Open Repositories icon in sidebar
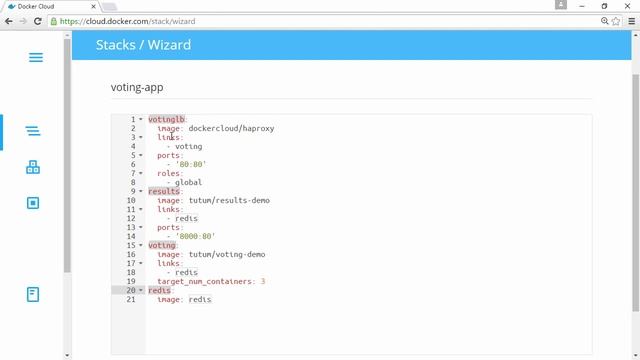The width and height of the screenshot is (640, 360). 33,294
